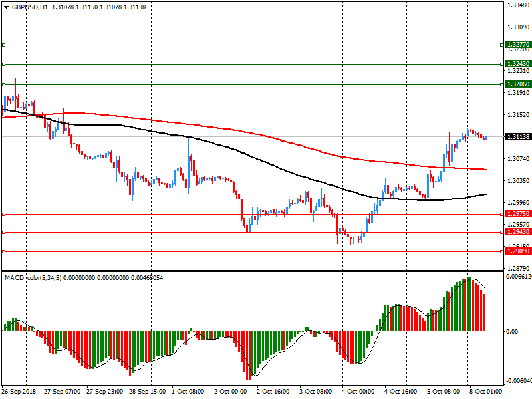Click the current price label 1.31138
532x399 pixels.
coord(518,137)
